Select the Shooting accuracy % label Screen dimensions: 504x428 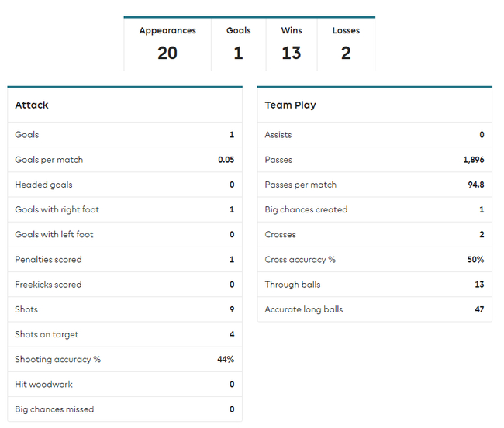[x=58, y=360]
